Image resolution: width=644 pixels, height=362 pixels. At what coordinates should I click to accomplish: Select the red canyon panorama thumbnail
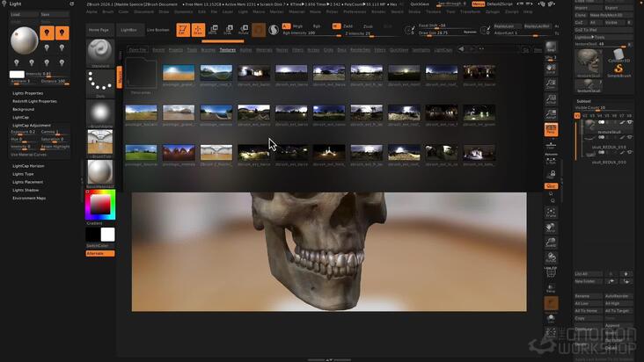pos(179,153)
